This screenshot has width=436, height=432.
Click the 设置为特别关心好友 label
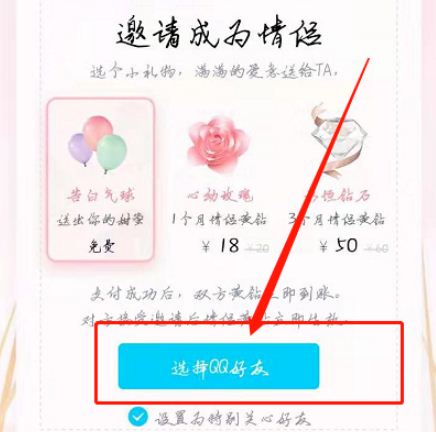pos(234,419)
